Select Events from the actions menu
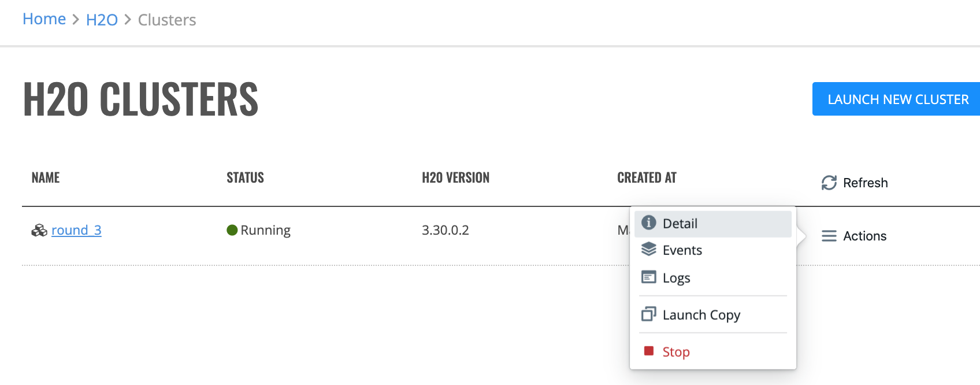The width and height of the screenshot is (980, 385). point(713,250)
